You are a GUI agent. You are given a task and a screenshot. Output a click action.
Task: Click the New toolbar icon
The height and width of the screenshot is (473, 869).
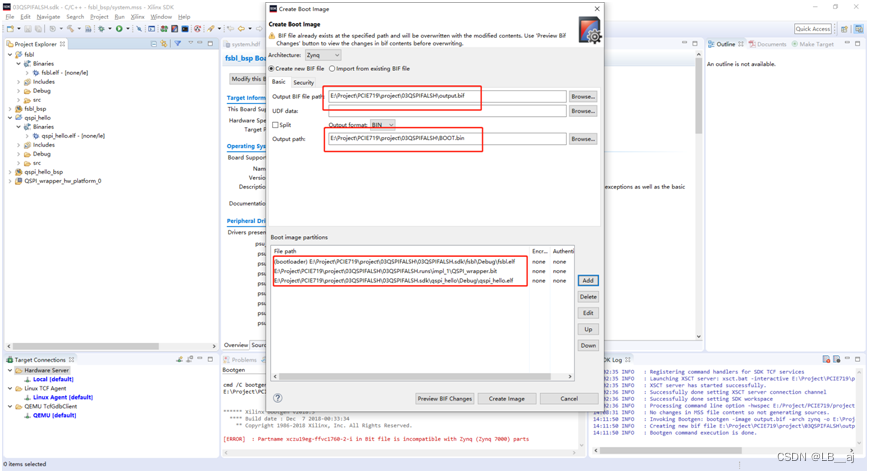(x=10, y=29)
